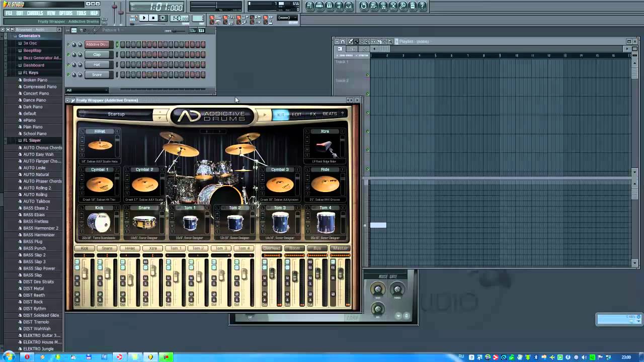The height and width of the screenshot is (362, 644).
Task: Toggle the Clap channel mute LED
Action: coord(68,54)
